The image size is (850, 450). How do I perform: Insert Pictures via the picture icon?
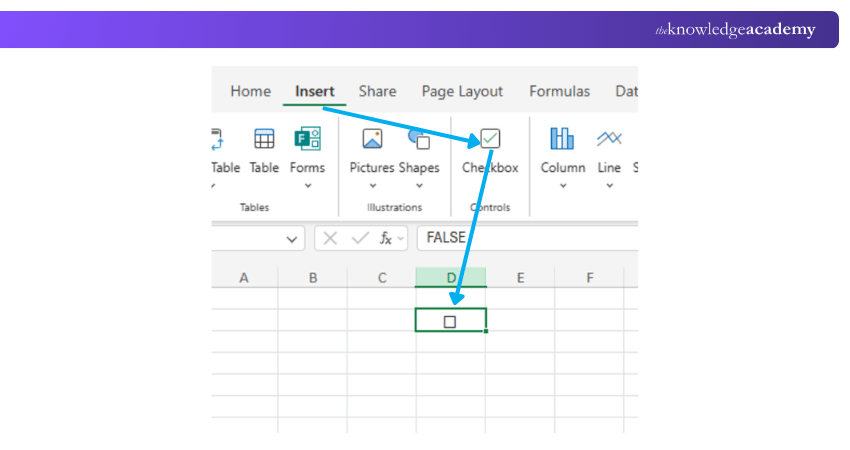tap(372, 139)
